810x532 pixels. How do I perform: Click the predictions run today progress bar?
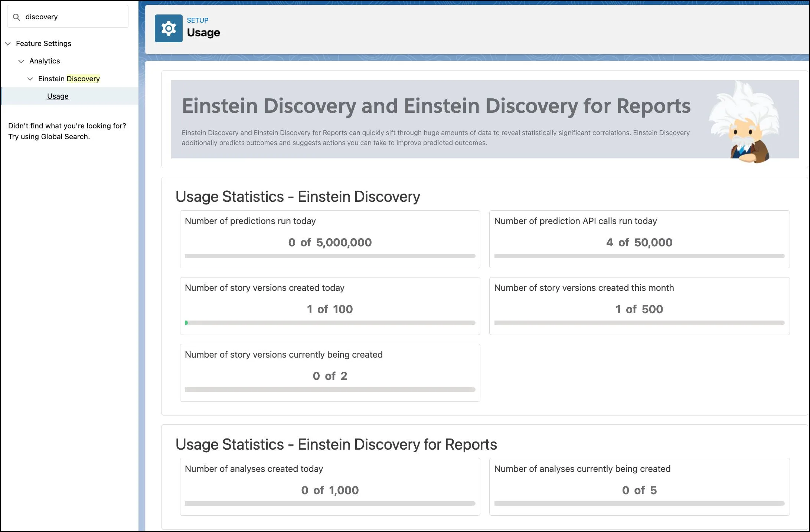(x=330, y=255)
